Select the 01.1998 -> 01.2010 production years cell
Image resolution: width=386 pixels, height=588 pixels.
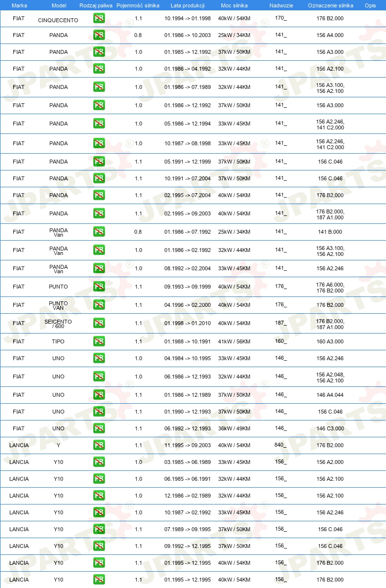pos(188,323)
